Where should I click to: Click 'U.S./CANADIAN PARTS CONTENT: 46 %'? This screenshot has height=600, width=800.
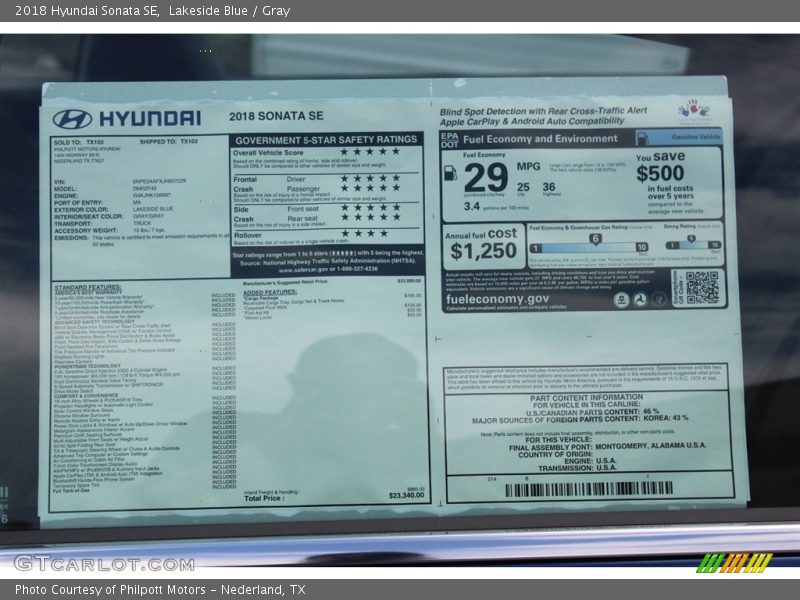592,412
